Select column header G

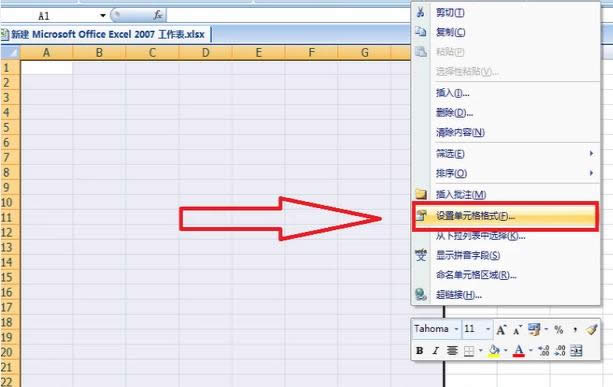point(365,52)
